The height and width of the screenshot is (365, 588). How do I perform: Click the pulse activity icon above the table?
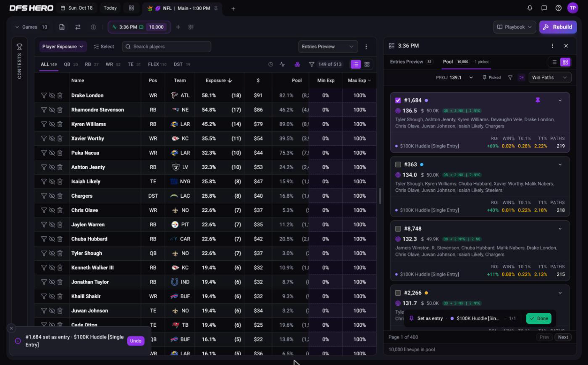[282, 64]
